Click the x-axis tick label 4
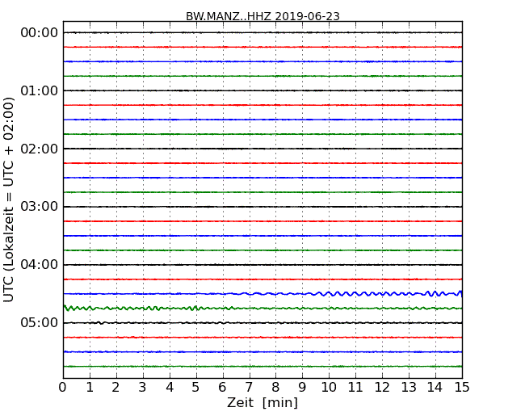The image size is (525, 420). point(170,388)
